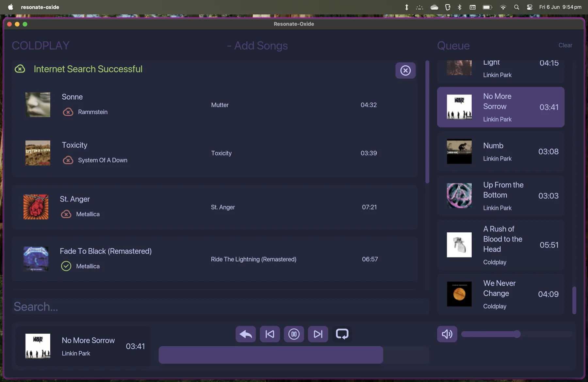Open Control Center in menu bar

[530, 7]
